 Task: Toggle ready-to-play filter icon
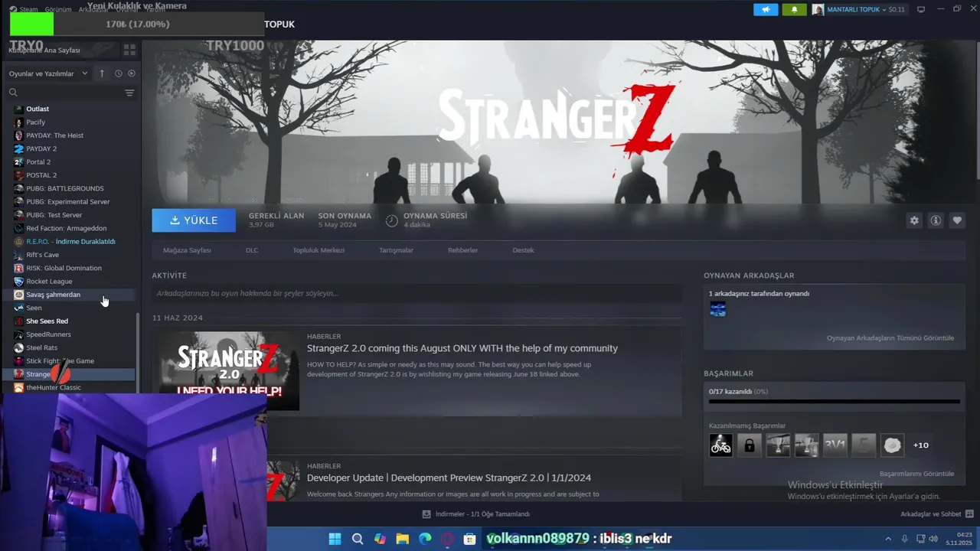[132, 73]
